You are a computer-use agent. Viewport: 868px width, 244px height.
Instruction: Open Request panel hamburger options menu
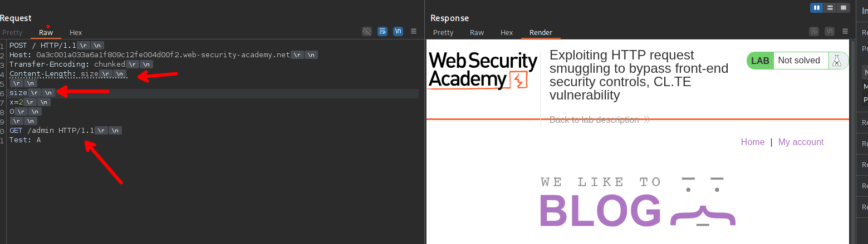414,32
